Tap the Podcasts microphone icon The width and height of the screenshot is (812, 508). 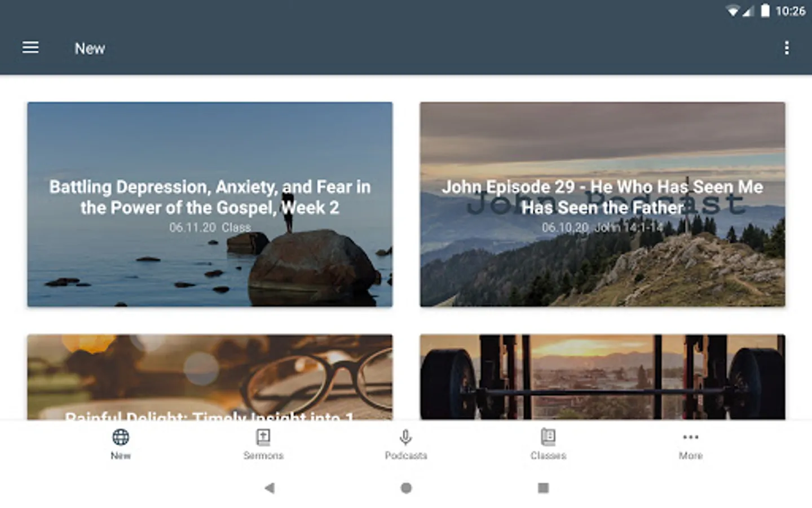coord(405,437)
